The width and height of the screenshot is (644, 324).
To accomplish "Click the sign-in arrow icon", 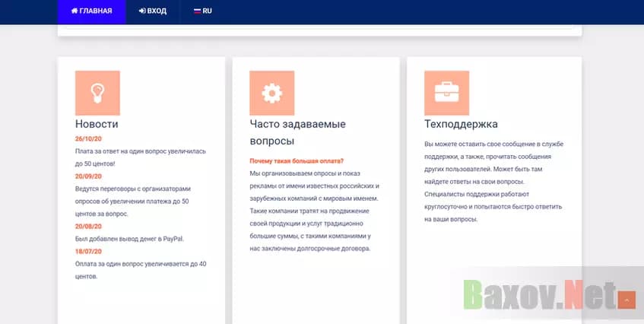I will [x=142, y=11].
